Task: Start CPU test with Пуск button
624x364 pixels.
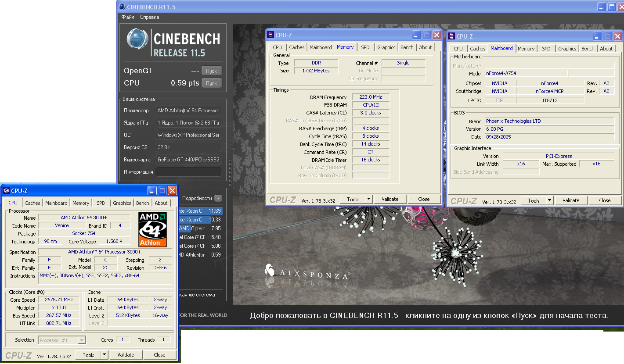Action: [212, 83]
